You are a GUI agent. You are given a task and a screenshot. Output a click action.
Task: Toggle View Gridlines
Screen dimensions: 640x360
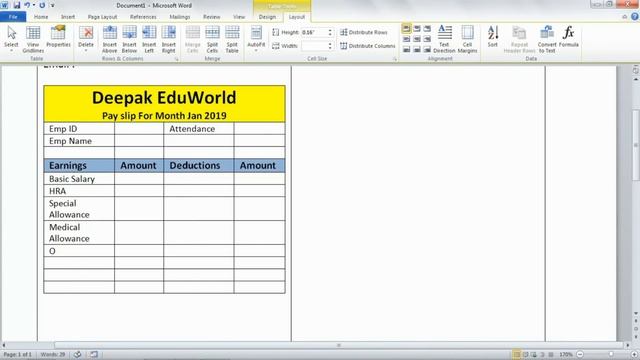(33, 39)
